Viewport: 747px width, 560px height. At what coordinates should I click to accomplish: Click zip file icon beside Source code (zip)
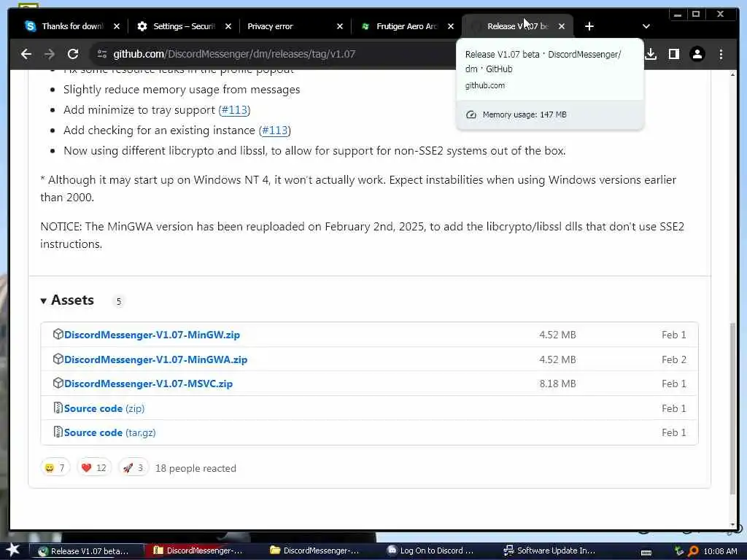point(58,408)
